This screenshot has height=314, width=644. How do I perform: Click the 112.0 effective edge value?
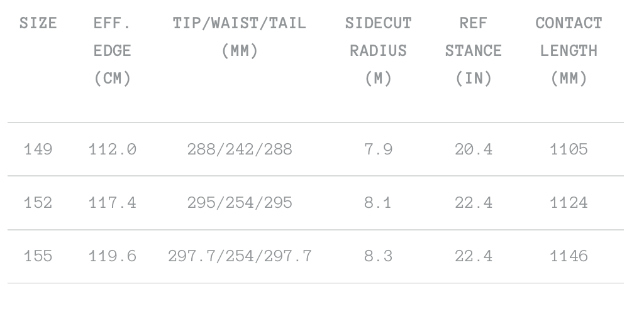[112, 149]
